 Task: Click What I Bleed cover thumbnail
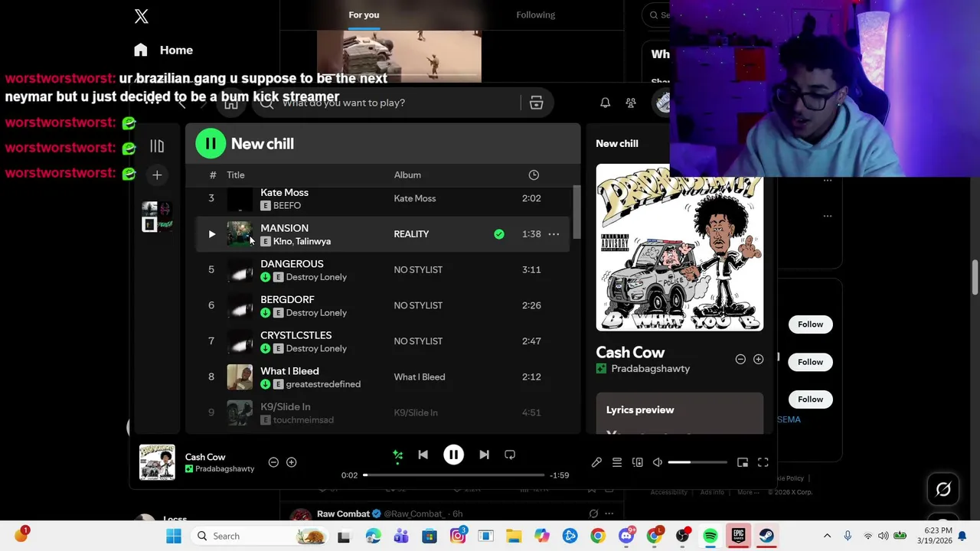(x=240, y=377)
